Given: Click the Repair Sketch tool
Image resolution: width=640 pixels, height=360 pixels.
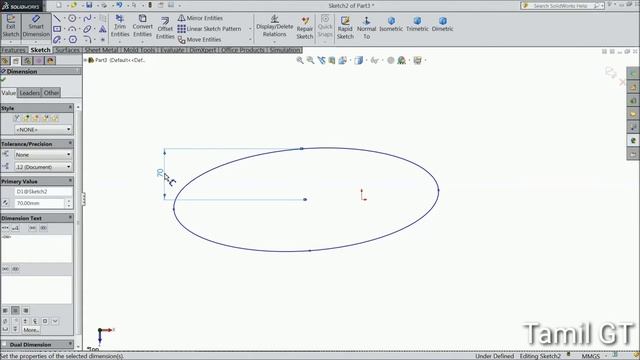Looking at the screenshot, I should (x=304, y=28).
